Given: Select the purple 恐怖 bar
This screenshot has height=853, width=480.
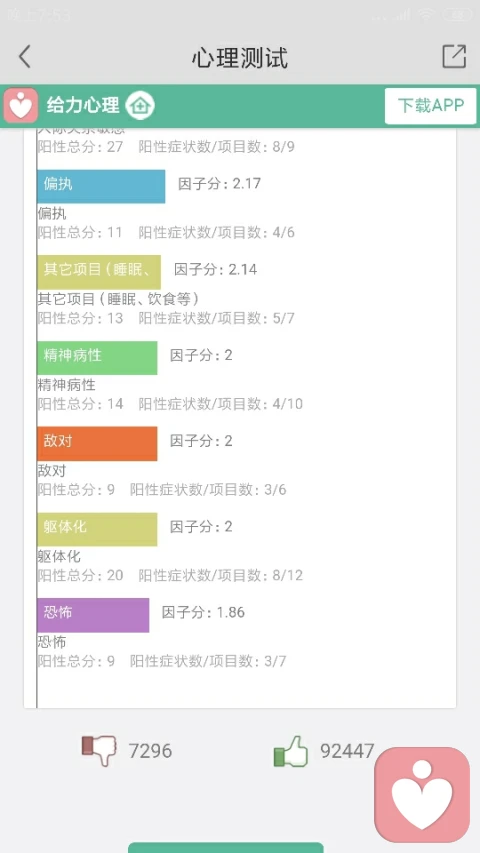Looking at the screenshot, I should (93, 615).
